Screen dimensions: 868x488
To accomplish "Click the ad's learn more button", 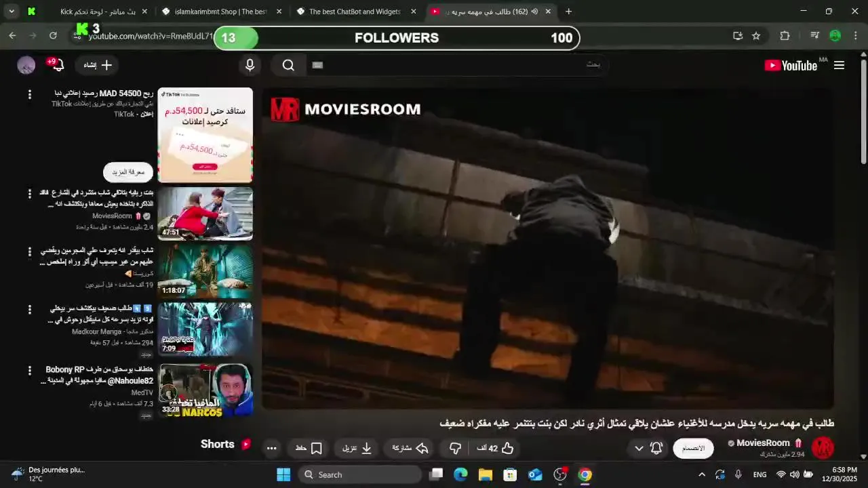I will [128, 172].
